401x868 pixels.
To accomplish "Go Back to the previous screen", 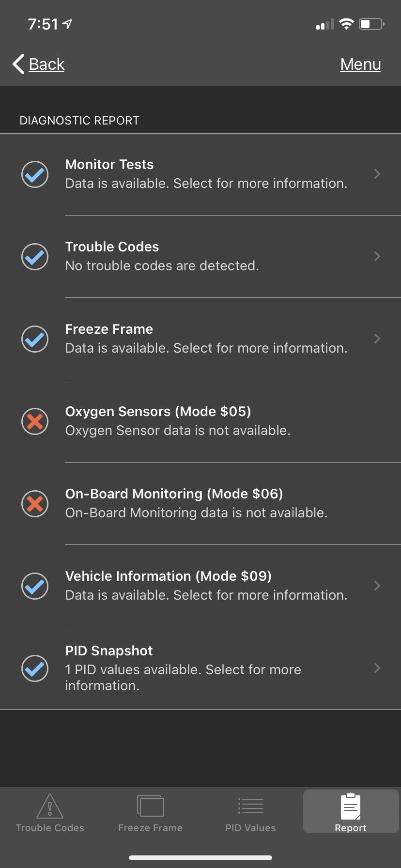I will coord(39,64).
